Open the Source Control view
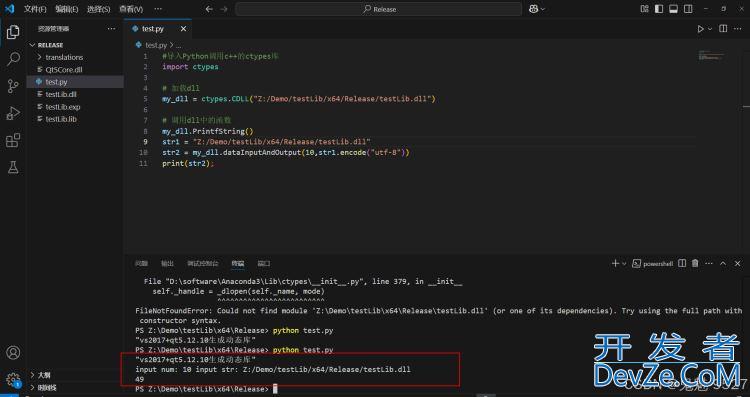Viewport: 750px width, 397px height. [13, 86]
